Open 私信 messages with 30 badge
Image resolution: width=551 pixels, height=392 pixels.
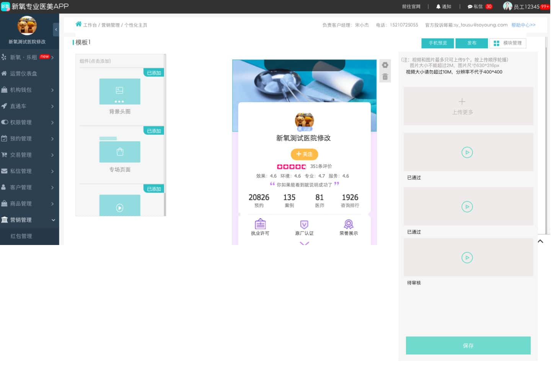480,7
